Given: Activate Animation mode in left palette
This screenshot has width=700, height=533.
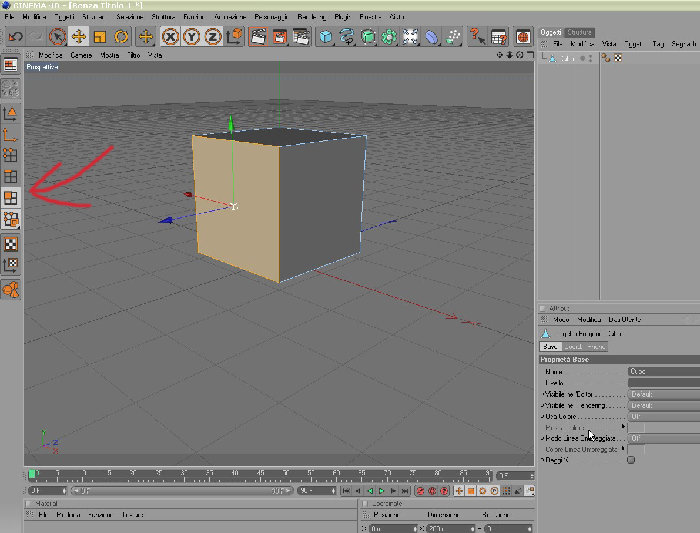Looking at the screenshot, I should 11,290.
